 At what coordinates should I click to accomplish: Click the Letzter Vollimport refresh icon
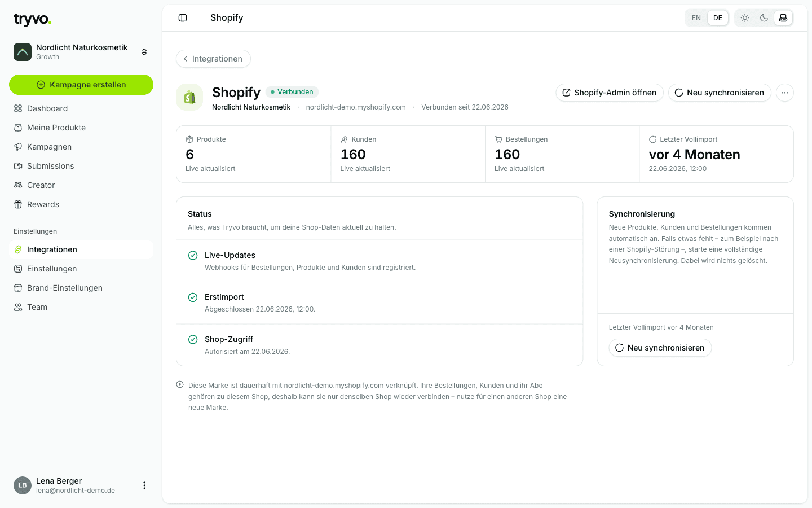[652, 139]
